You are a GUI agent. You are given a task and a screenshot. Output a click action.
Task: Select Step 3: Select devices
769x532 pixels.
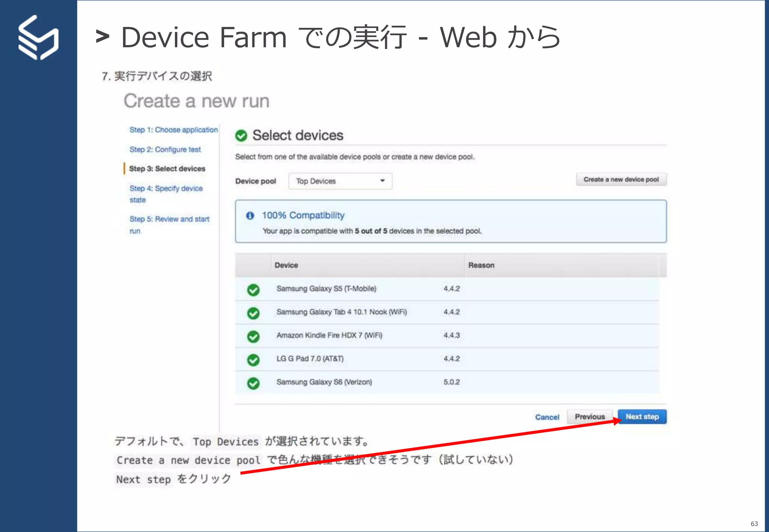[x=167, y=169]
